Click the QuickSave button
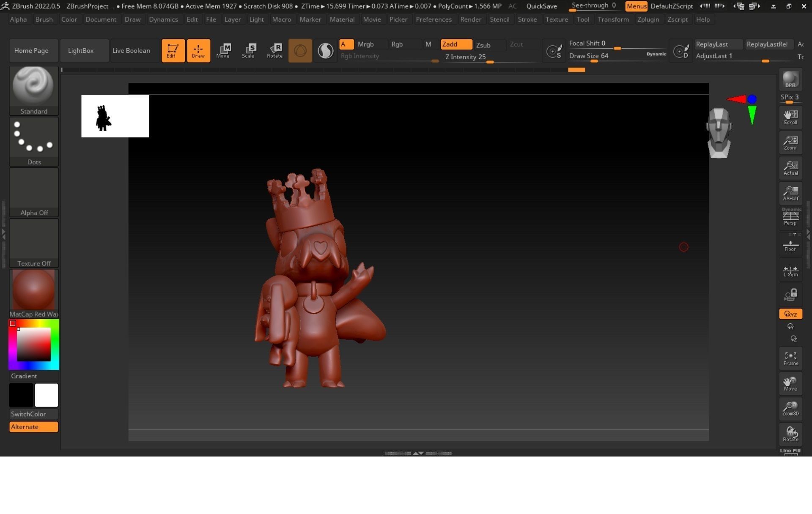The image size is (812, 514). point(541,6)
